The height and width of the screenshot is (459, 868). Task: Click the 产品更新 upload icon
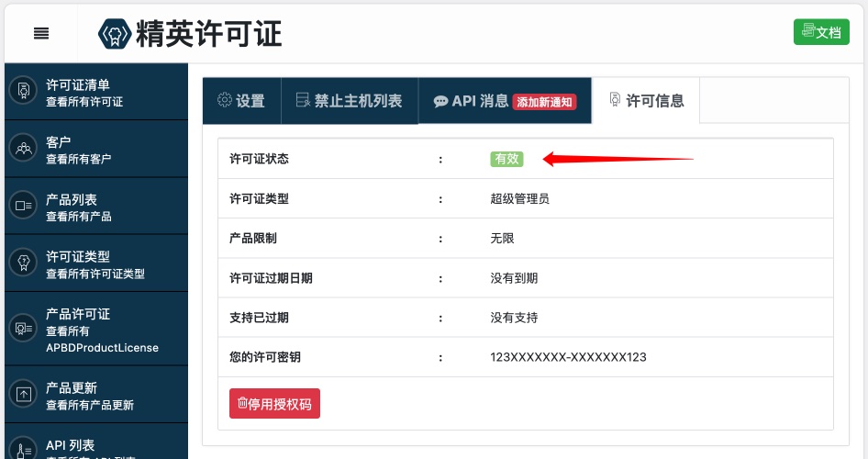[x=23, y=394]
